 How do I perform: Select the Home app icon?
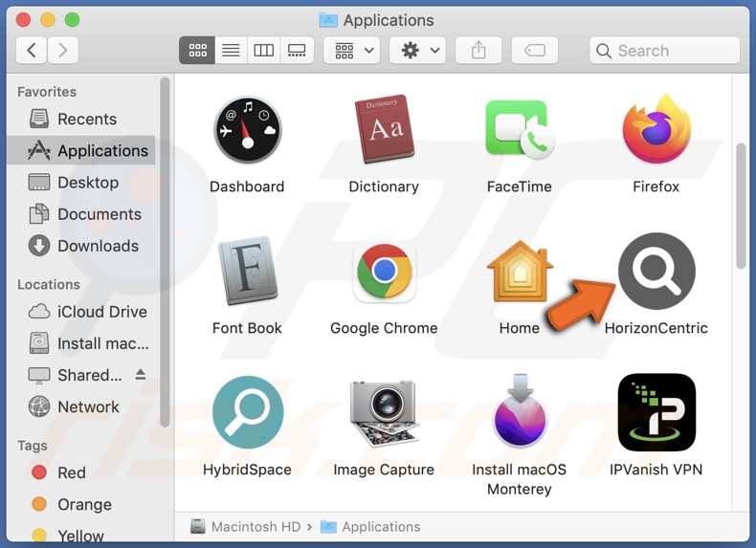[x=520, y=271]
